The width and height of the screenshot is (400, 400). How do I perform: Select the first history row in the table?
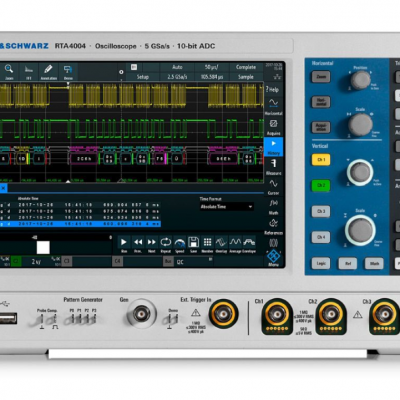(80, 205)
